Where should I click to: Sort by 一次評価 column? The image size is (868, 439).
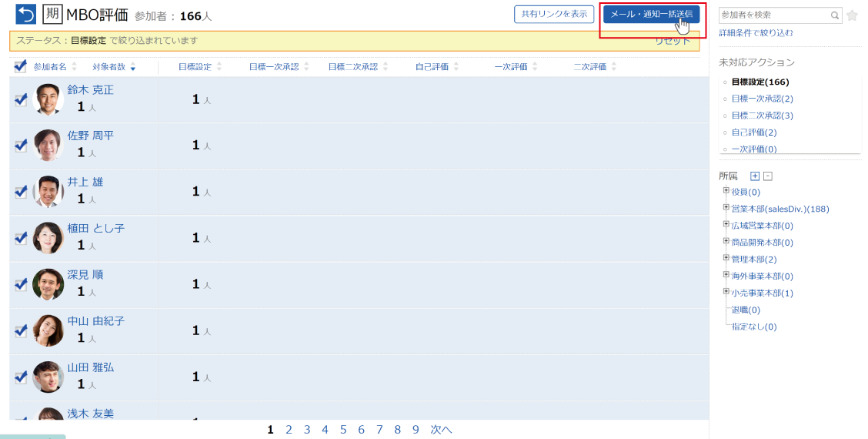pos(516,66)
